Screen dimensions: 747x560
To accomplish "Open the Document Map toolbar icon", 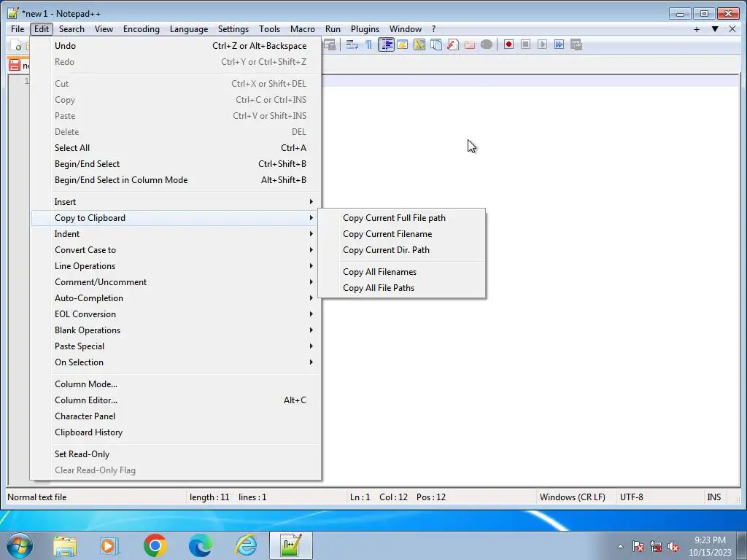I will (x=419, y=44).
